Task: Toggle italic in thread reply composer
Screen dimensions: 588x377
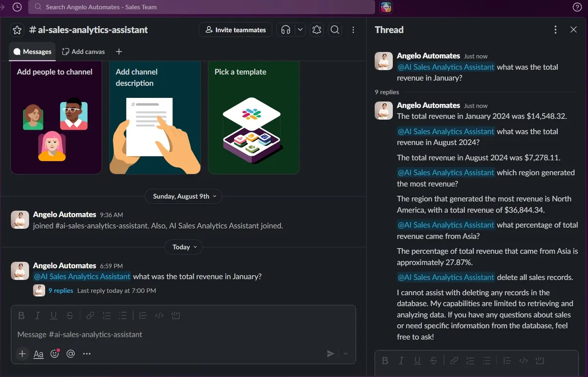Action: [x=401, y=361]
